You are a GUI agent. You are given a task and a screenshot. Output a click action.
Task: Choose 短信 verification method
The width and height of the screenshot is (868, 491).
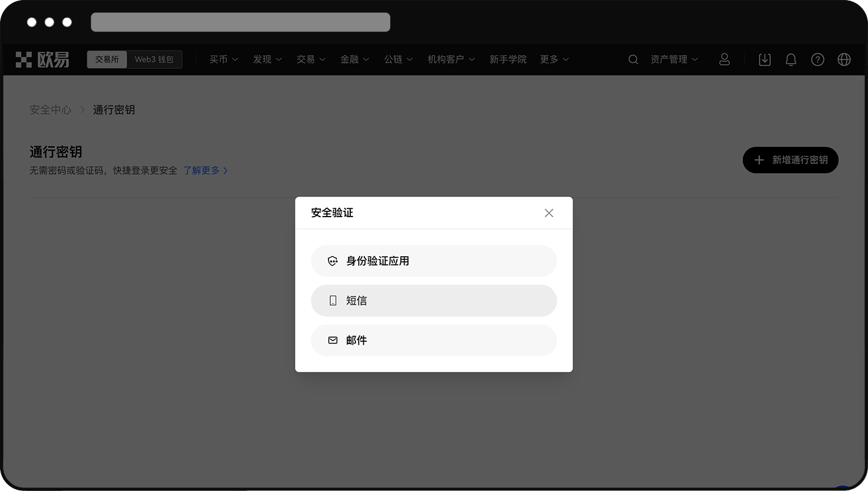pos(433,300)
